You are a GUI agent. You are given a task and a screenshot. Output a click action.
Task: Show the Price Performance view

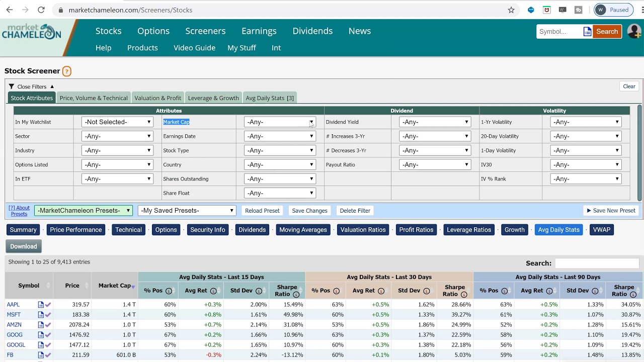(x=75, y=230)
